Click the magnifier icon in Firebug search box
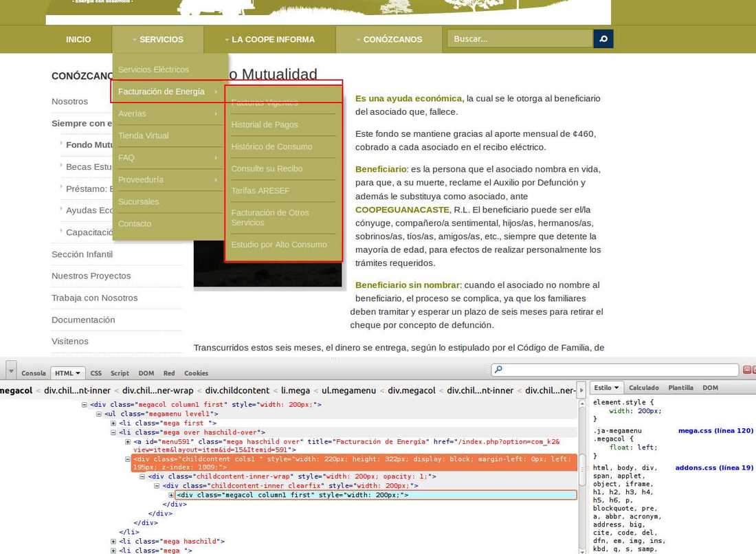This screenshot has height=554, width=756. point(498,369)
